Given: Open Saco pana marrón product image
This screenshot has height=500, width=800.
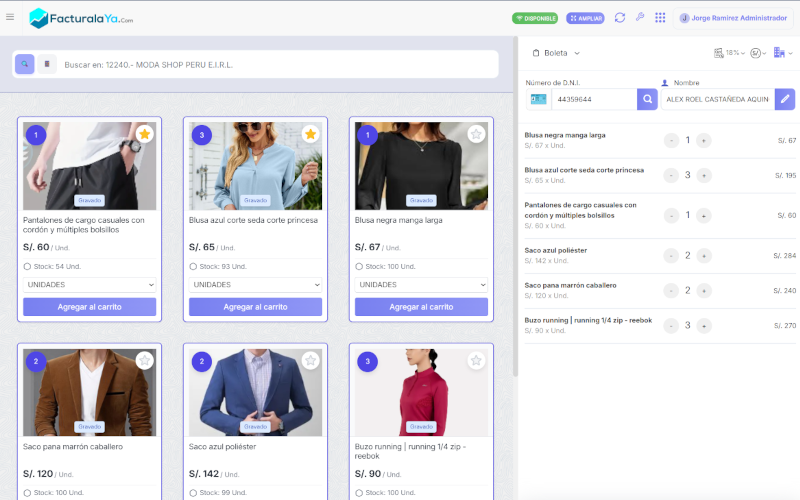Looking at the screenshot, I should [89, 392].
